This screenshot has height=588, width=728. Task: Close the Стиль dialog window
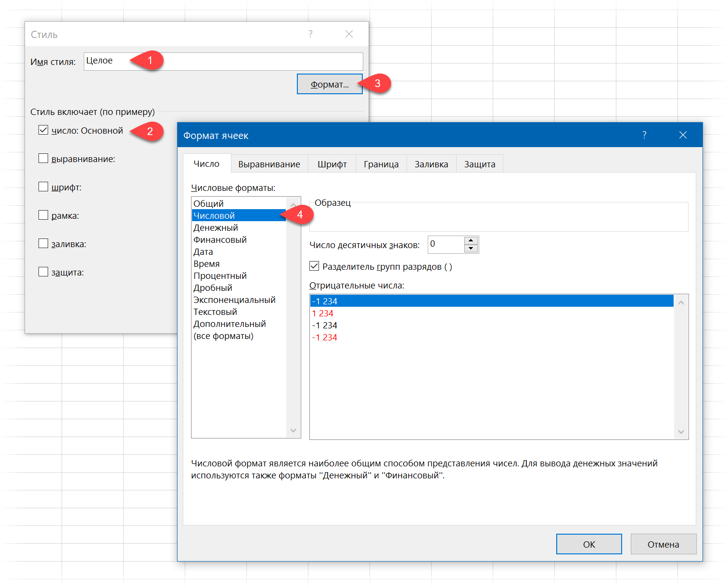coord(349,34)
